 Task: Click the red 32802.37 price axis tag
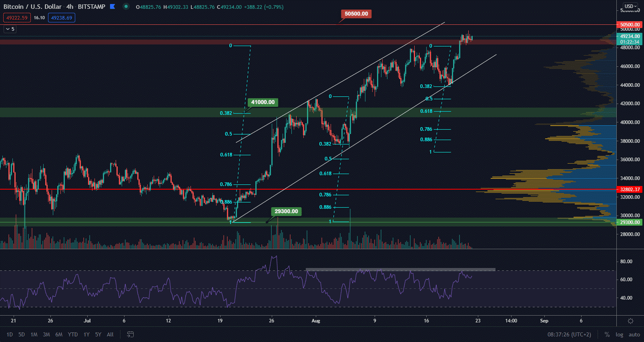point(630,190)
